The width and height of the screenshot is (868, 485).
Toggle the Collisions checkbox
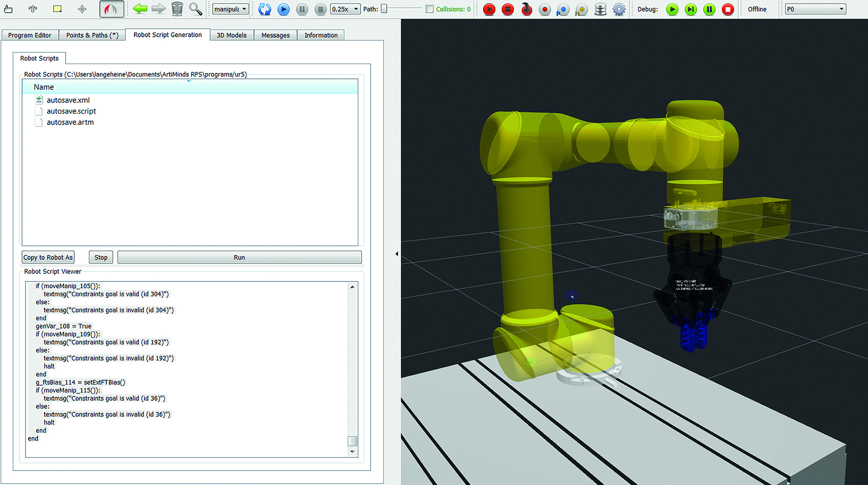(429, 9)
